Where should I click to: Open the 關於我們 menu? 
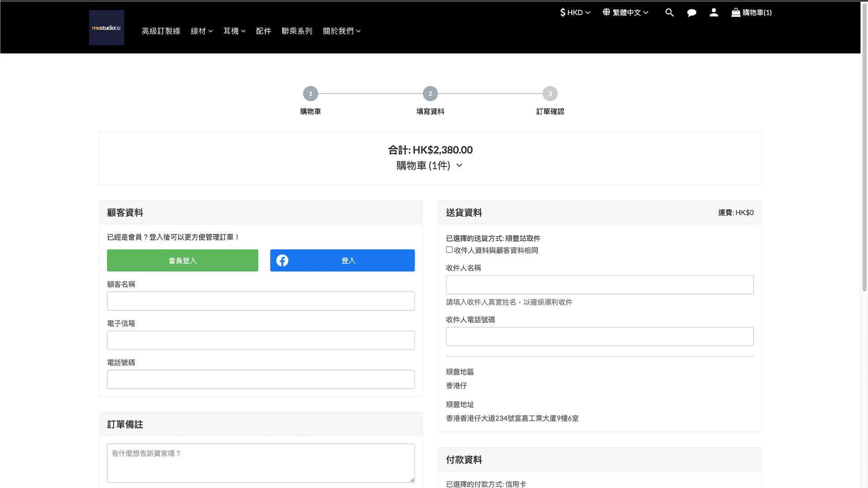[x=342, y=31]
